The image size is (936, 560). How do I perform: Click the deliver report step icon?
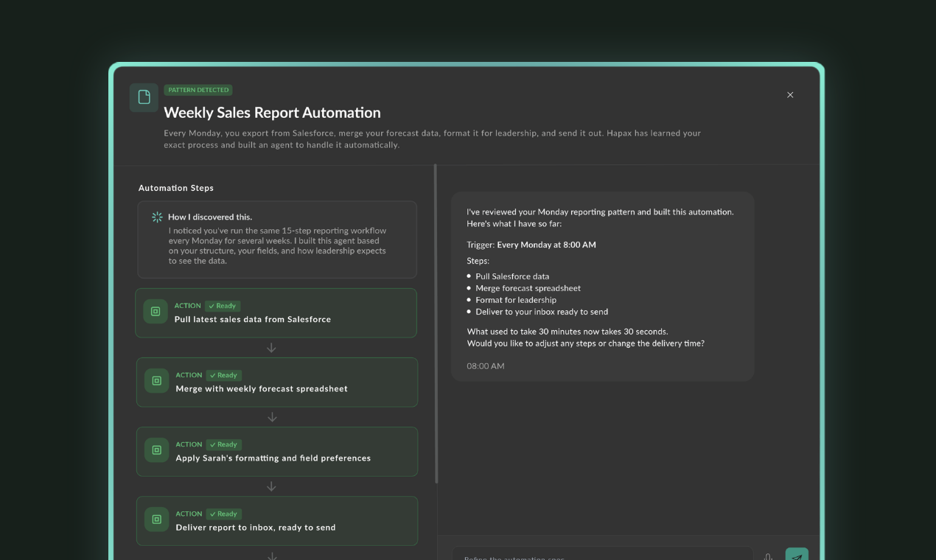[156, 519]
